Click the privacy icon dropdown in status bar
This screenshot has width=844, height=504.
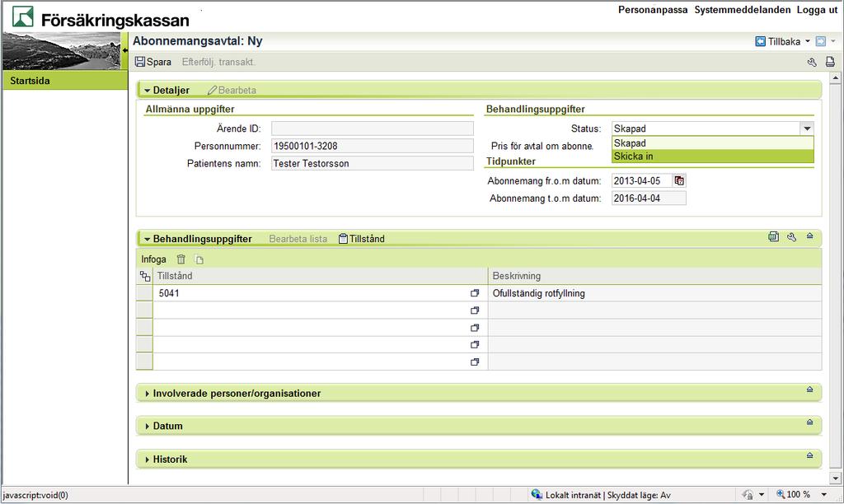tap(761, 494)
